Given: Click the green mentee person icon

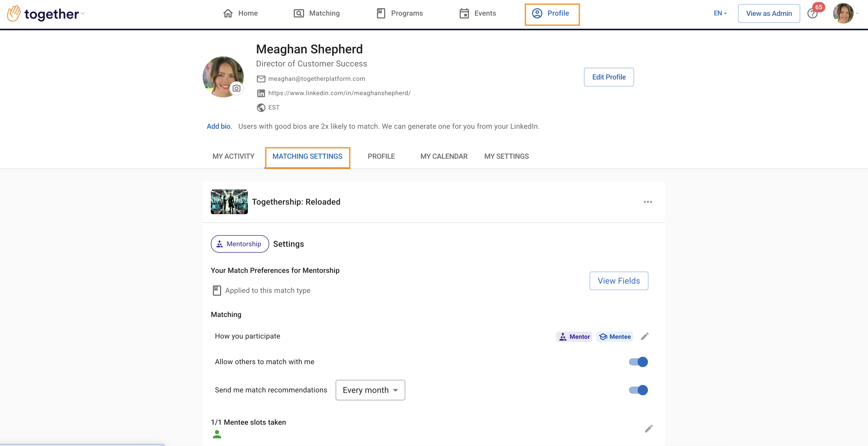Looking at the screenshot, I should (217, 434).
